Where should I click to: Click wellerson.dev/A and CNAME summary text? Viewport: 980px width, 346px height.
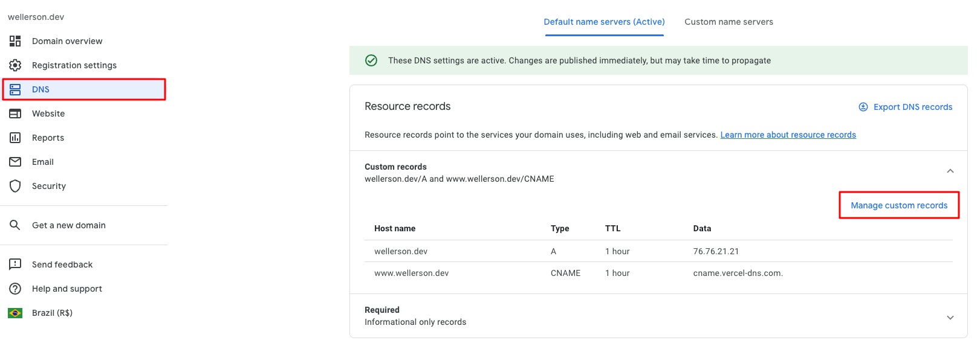tap(459, 179)
